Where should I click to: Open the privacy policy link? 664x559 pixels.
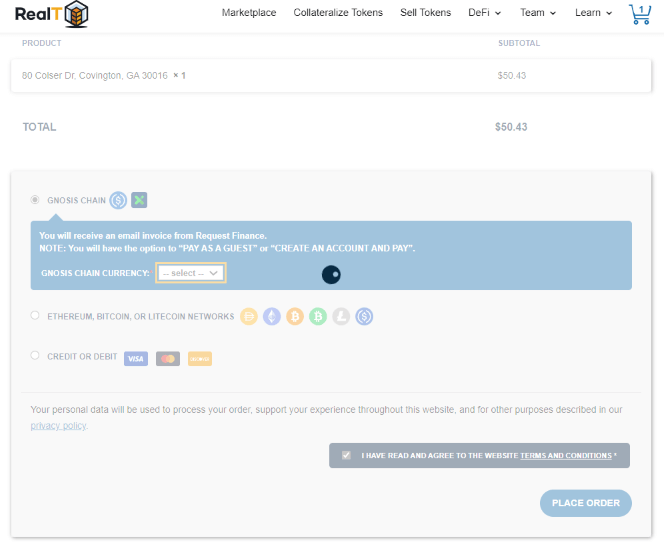[58, 426]
